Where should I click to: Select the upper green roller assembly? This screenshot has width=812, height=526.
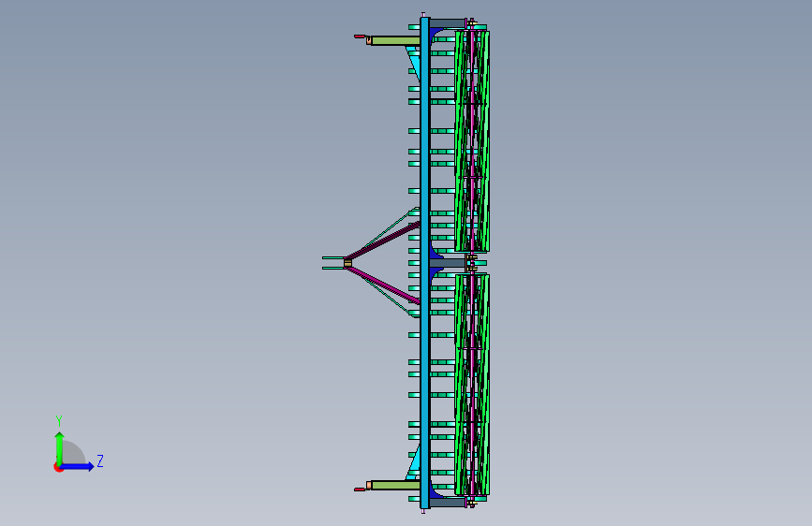coord(472,141)
